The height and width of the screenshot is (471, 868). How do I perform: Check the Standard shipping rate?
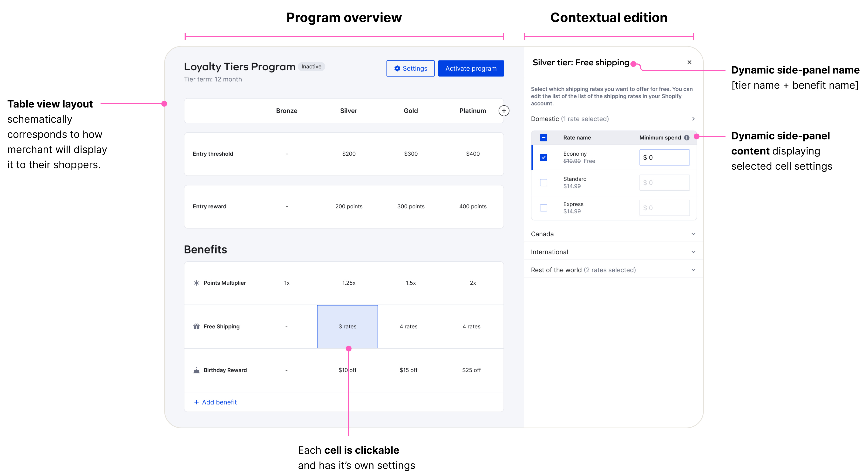pyautogui.click(x=543, y=183)
